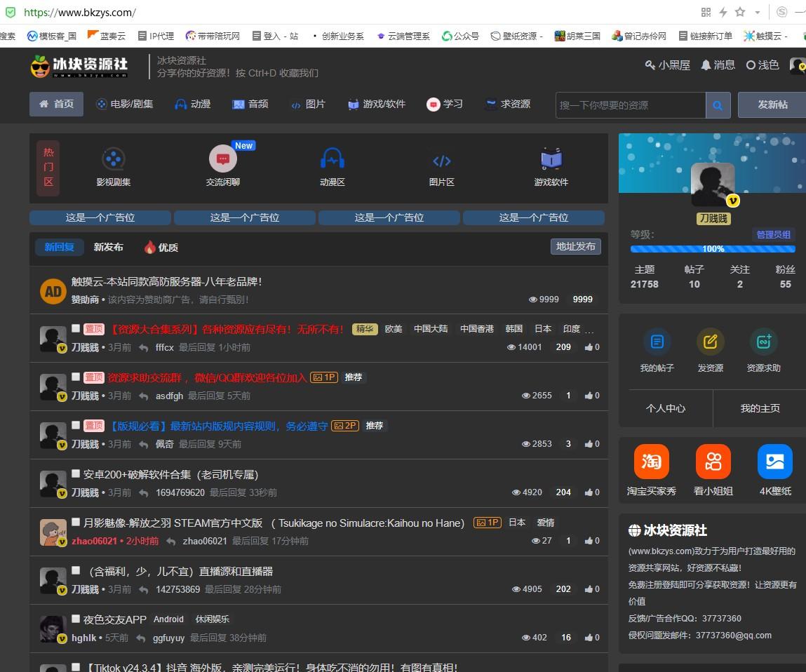Switch to the 新发布 tab
The width and height of the screenshot is (806, 672).
click(x=109, y=247)
